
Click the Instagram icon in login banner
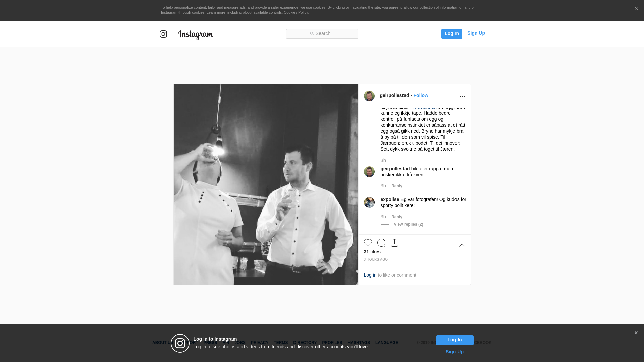tap(180, 343)
